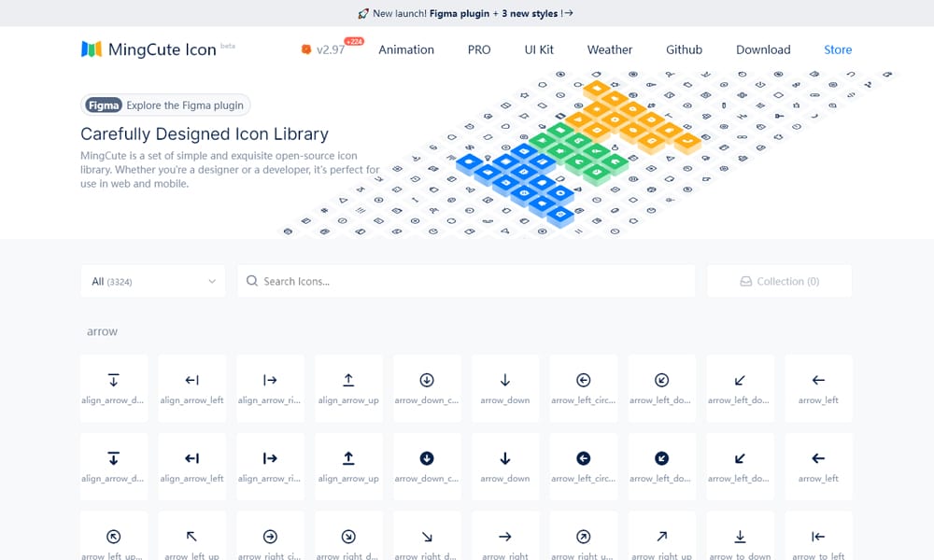Focus the Search Icons input field
This screenshot has width=934, height=560.
coord(466,281)
